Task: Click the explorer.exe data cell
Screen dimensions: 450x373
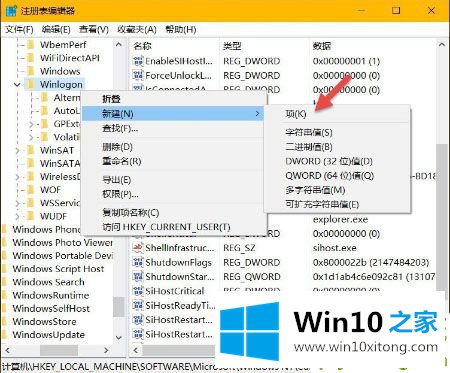Action: tap(340, 220)
